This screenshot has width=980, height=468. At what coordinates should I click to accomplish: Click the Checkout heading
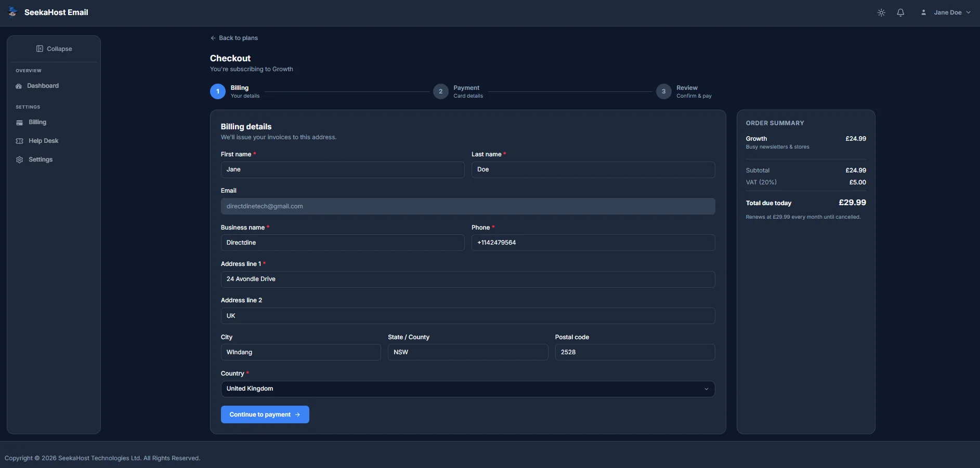point(230,58)
